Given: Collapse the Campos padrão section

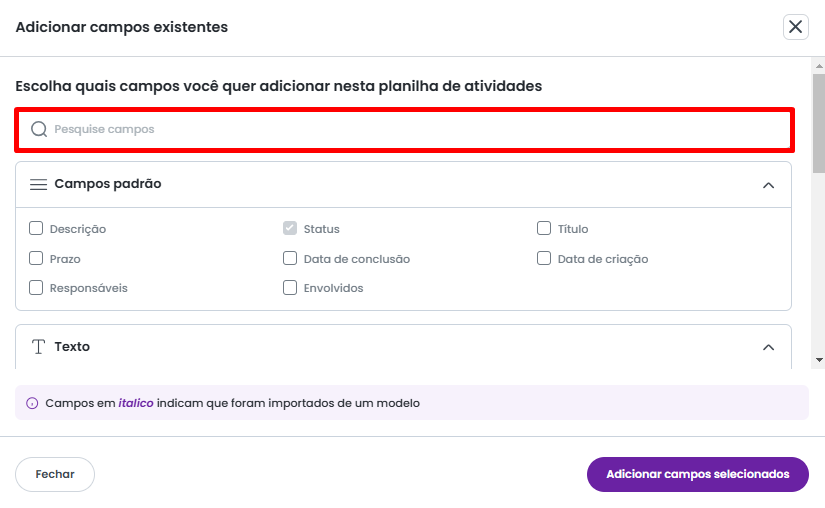Looking at the screenshot, I should (768, 185).
